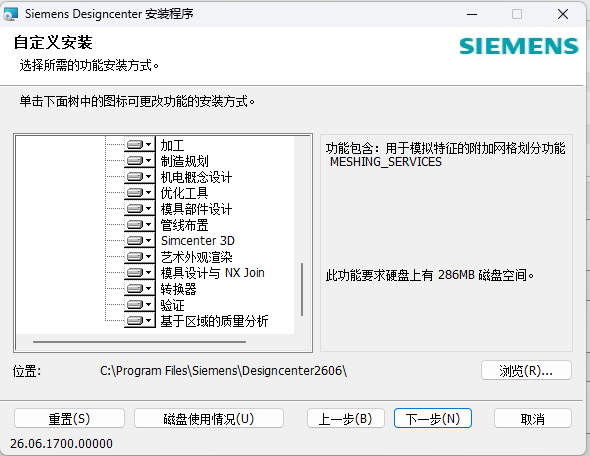The width and height of the screenshot is (590, 456).
Task: Select the 验证 feature label
Action: [172, 305]
